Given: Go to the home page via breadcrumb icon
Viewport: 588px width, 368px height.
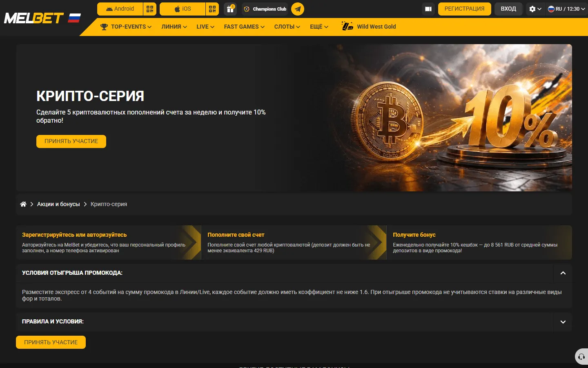Looking at the screenshot, I should coord(23,204).
